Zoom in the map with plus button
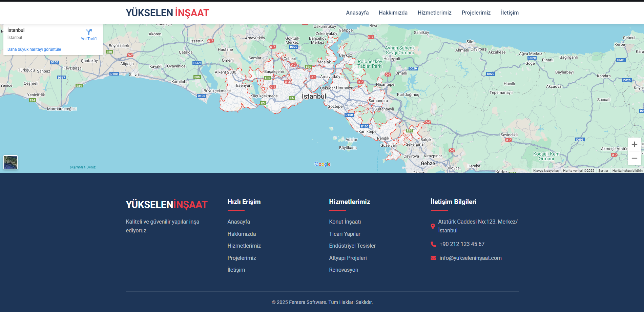The width and height of the screenshot is (644, 312). coord(634,144)
